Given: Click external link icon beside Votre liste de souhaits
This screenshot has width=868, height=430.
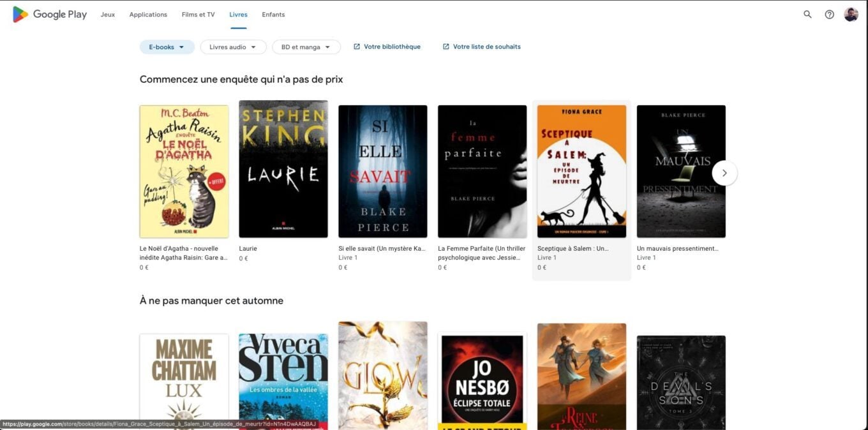Looking at the screenshot, I should [x=446, y=47].
